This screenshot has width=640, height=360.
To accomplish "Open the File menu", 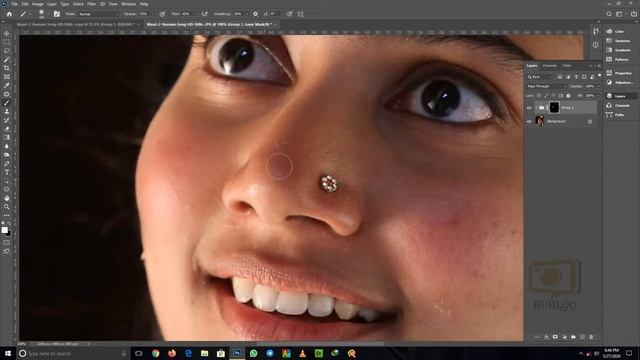I will pos(14,4).
